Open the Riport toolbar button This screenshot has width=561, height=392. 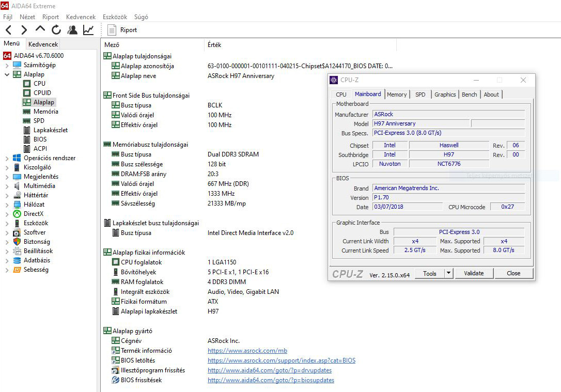123,30
